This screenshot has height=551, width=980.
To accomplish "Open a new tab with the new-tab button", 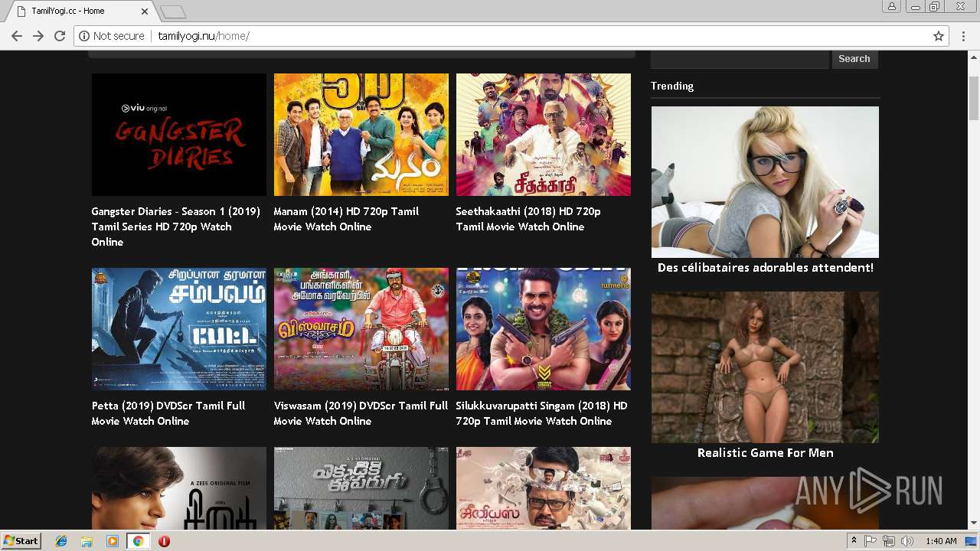I will coord(173,11).
